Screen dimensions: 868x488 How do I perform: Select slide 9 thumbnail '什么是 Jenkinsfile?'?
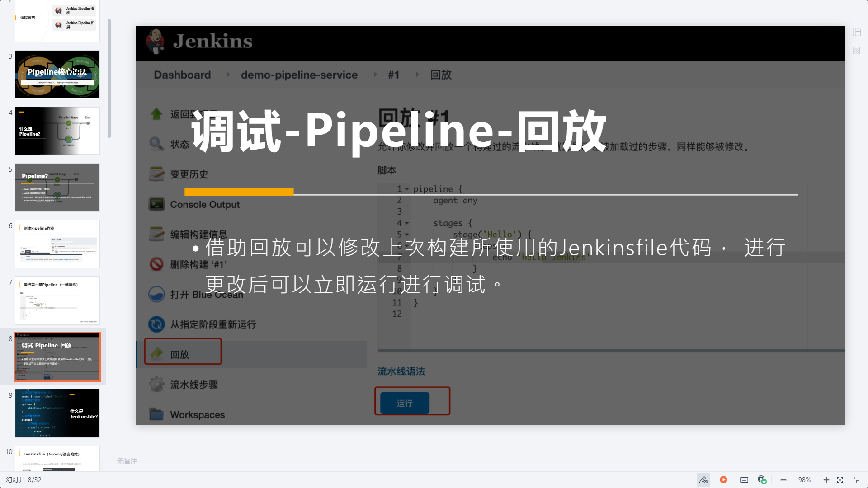[x=57, y=413]
